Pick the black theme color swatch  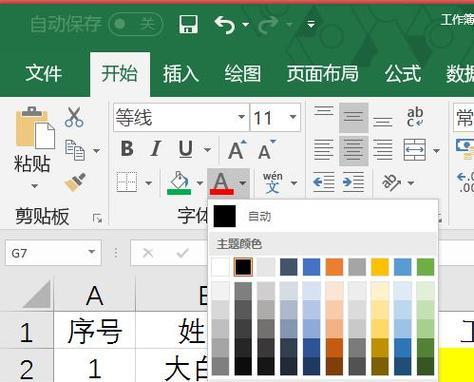coord(243,267)
